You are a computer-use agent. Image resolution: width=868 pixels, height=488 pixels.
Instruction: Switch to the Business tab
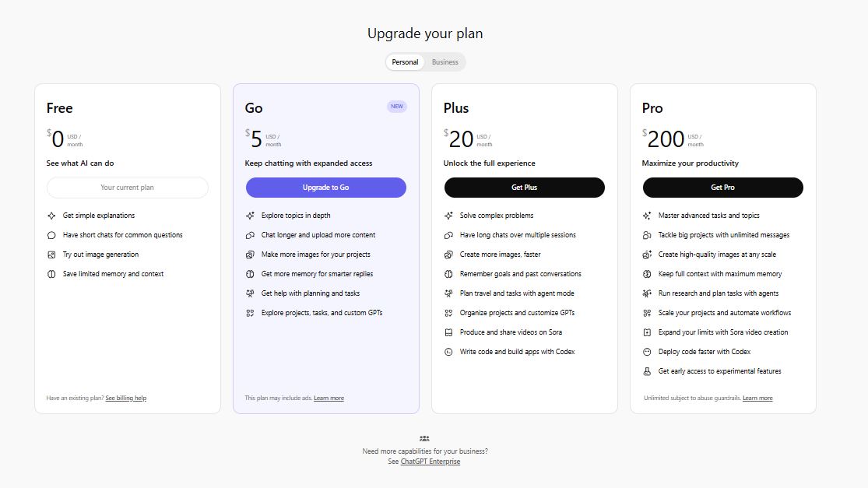[444, 61]
